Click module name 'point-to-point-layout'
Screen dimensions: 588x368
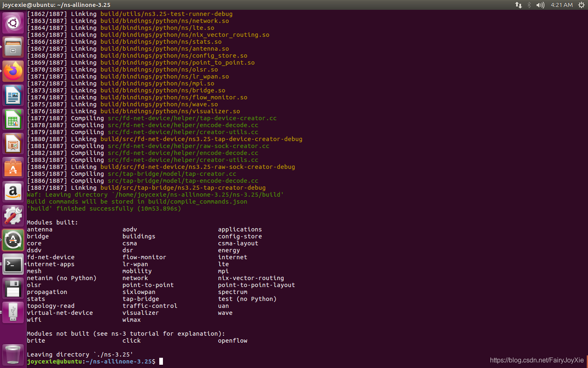point(256,285)
